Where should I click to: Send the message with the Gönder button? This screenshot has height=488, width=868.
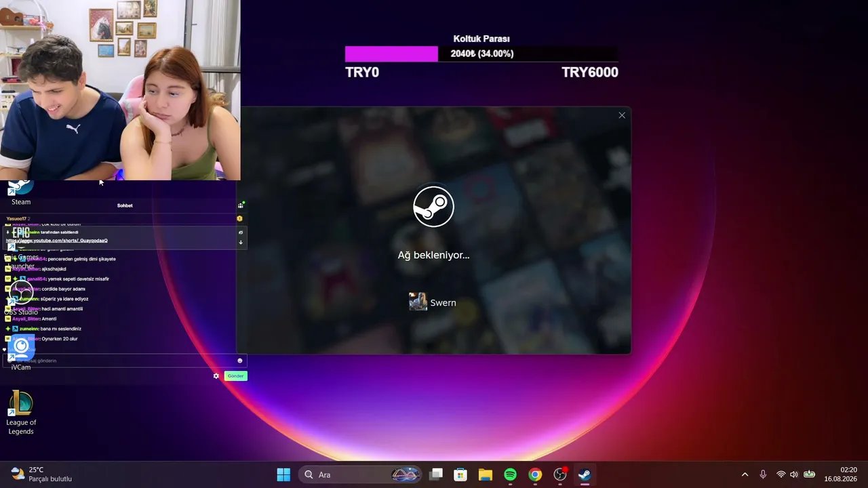click(235, 376)
